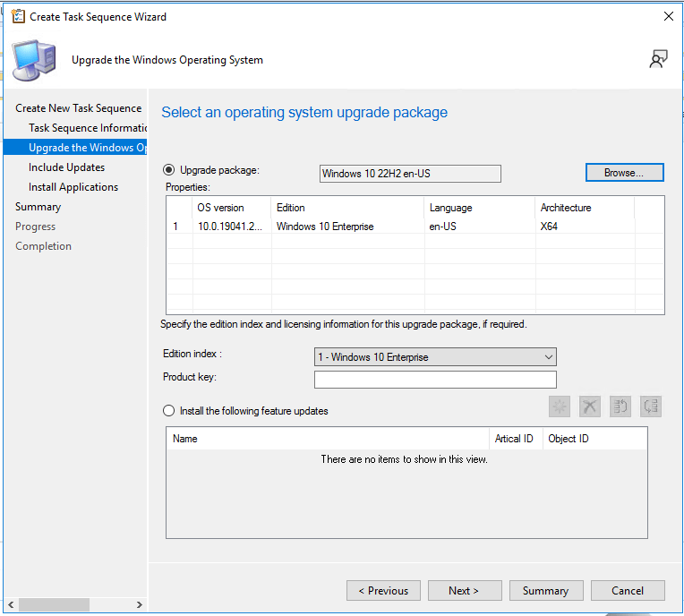Click the delete feature update X icon

point(590,406)
